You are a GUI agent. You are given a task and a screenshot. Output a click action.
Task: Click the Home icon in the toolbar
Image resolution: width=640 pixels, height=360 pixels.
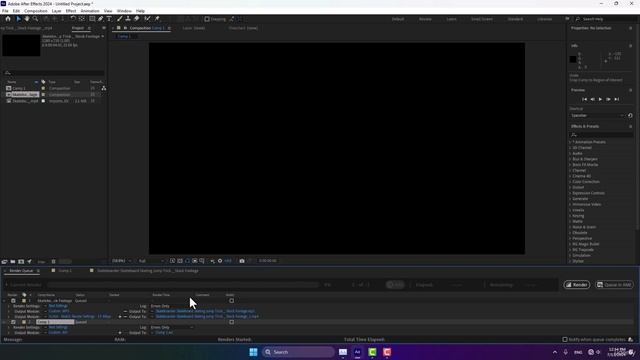click(8, 19)
